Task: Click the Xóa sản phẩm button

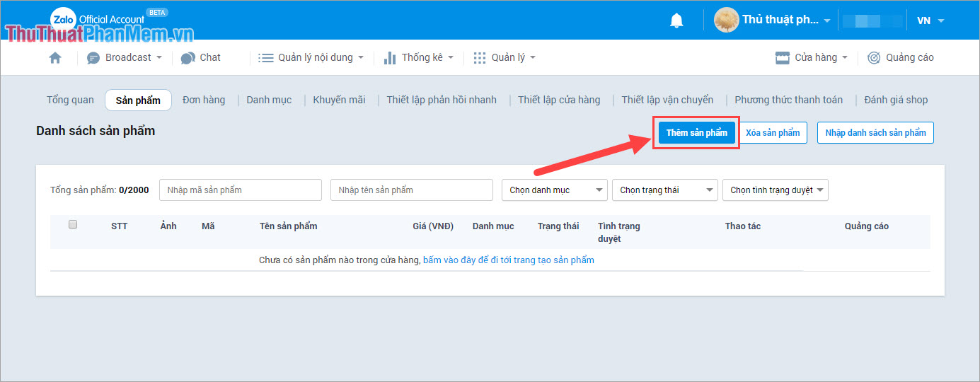Action: 773,133
